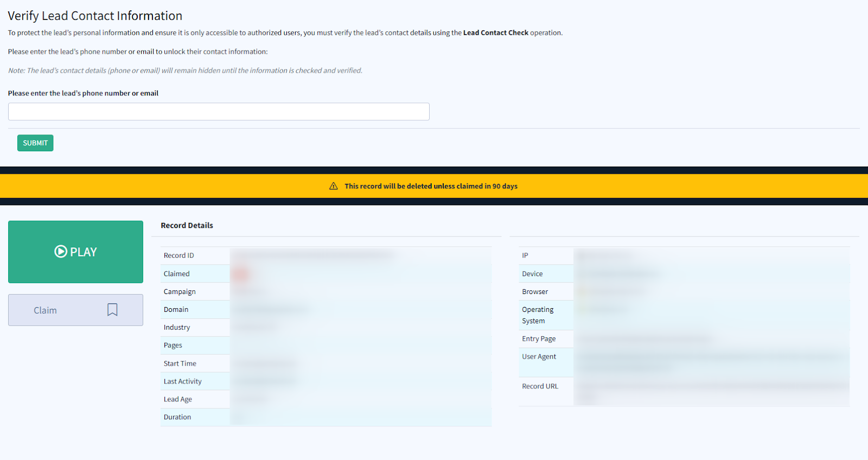Click the bookmark icon on Claim button

pyautogui.click(x=112, y=310)
